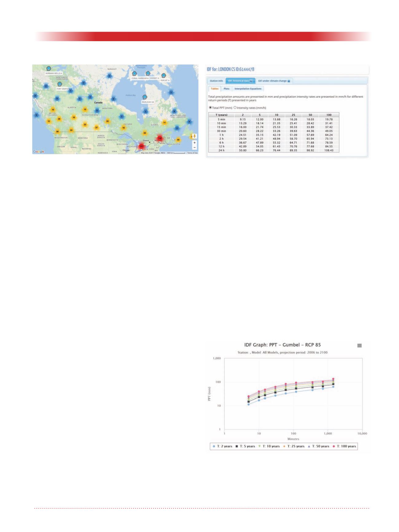The image size is (399, 532).
Task: Expand the yellow 20 station cluster
Action: [59, 119]
